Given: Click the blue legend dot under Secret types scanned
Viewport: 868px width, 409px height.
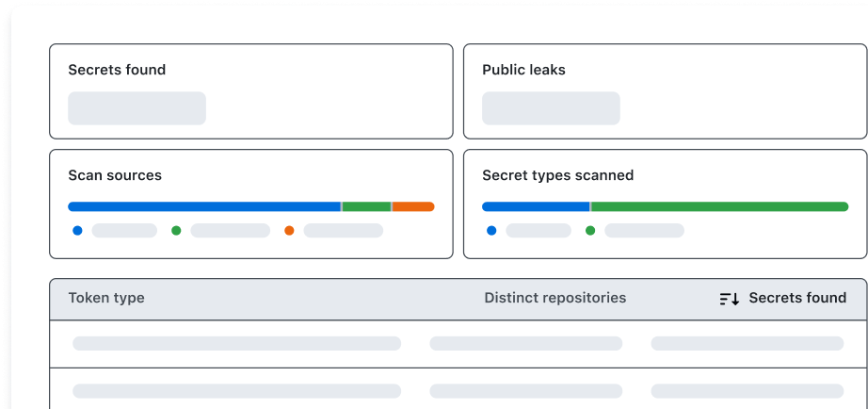Looking at the screenshot, I should (x=491, y=230).
